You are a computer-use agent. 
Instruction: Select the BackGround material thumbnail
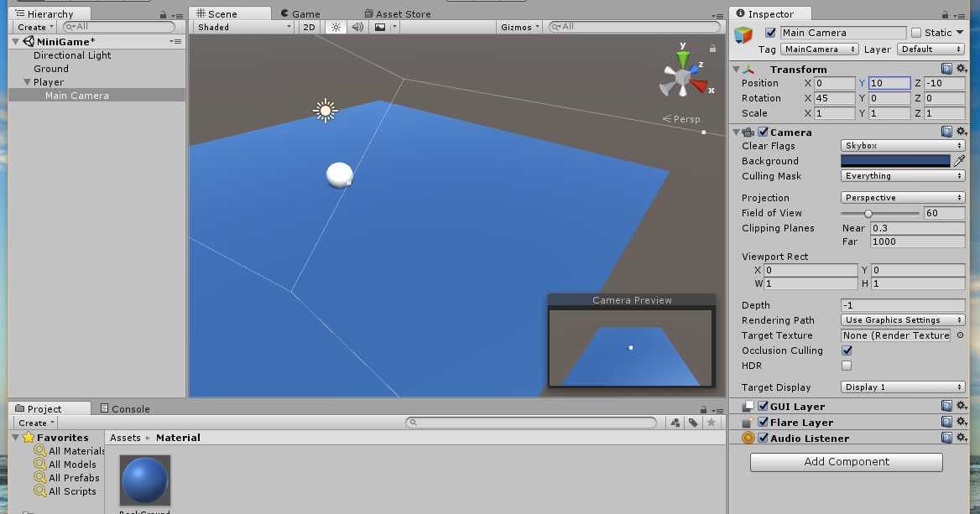(x=143, y=480)
